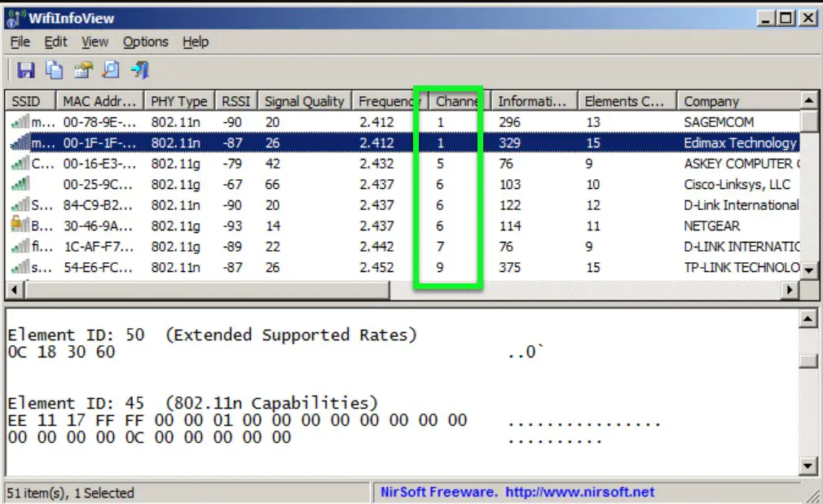This screenshot has height=504, width=823.
Task: Click the signal icon in the ASKEY COMPUTER row
Action: coord(20,163)
